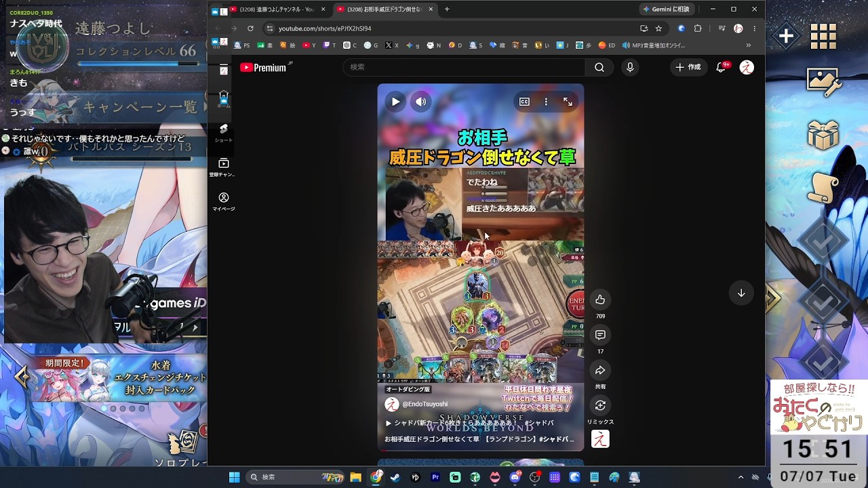The width and height of the screenshot is (868, 488).
Task: Open the Shorts three-dot options menu
Action: coord(546,102)
